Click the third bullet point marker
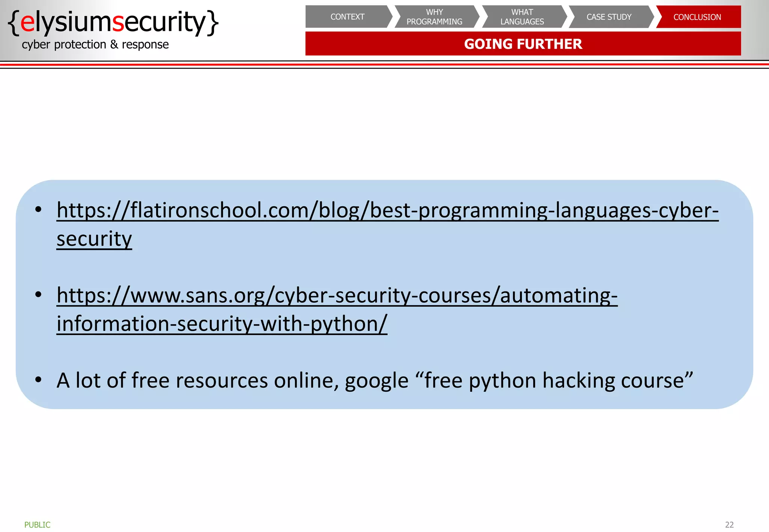Image resolution: width=769 pixels, height=532 pixels. 38,380
